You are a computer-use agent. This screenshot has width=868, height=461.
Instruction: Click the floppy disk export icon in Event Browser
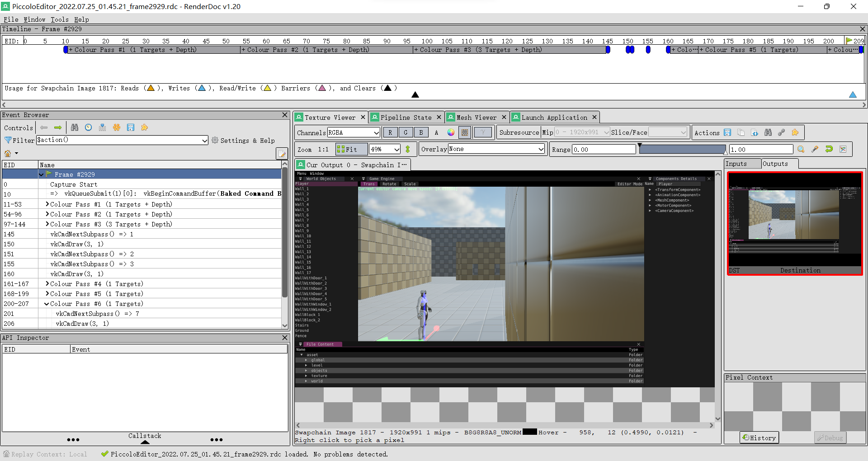click(x=131, y=127)
